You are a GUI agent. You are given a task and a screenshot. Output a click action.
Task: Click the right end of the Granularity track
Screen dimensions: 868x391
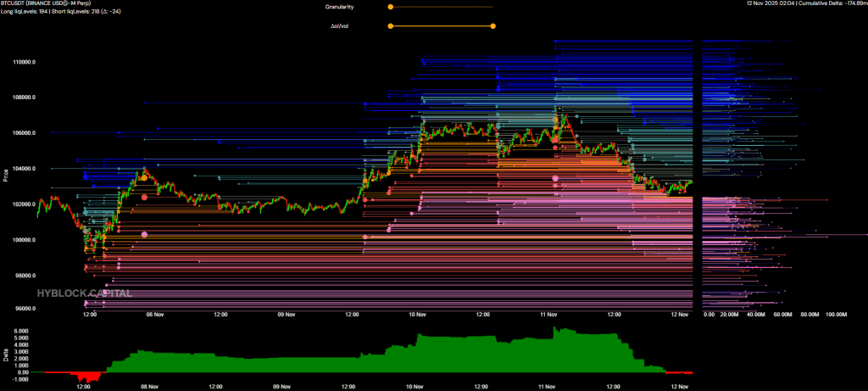492,7
